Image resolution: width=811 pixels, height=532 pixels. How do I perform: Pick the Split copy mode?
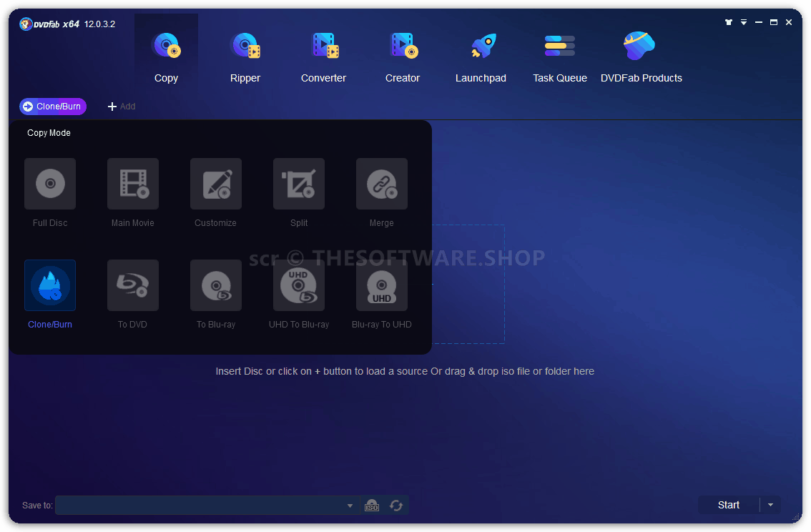(299, 184)
